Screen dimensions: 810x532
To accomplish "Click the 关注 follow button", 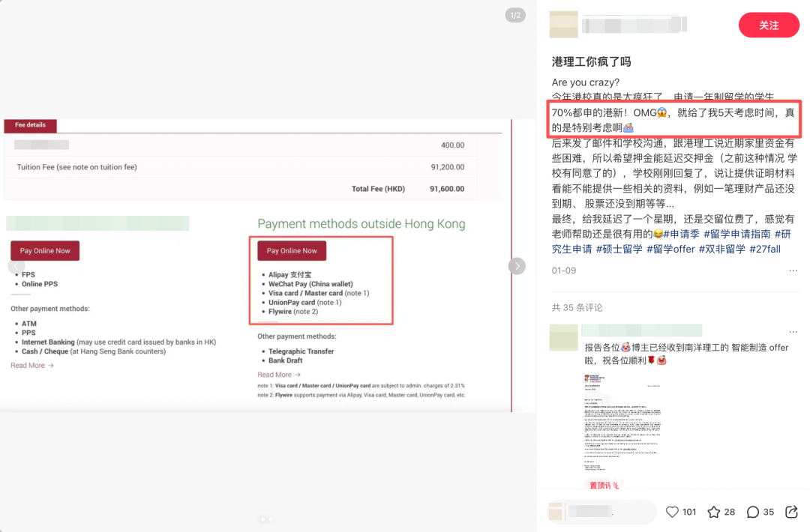I will 768,25.
